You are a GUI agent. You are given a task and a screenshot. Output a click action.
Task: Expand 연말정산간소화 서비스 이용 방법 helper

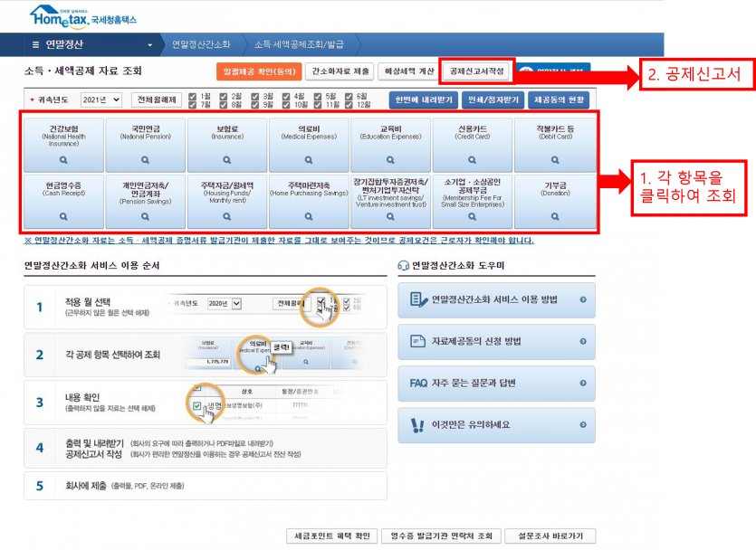(x=496, y=299)
